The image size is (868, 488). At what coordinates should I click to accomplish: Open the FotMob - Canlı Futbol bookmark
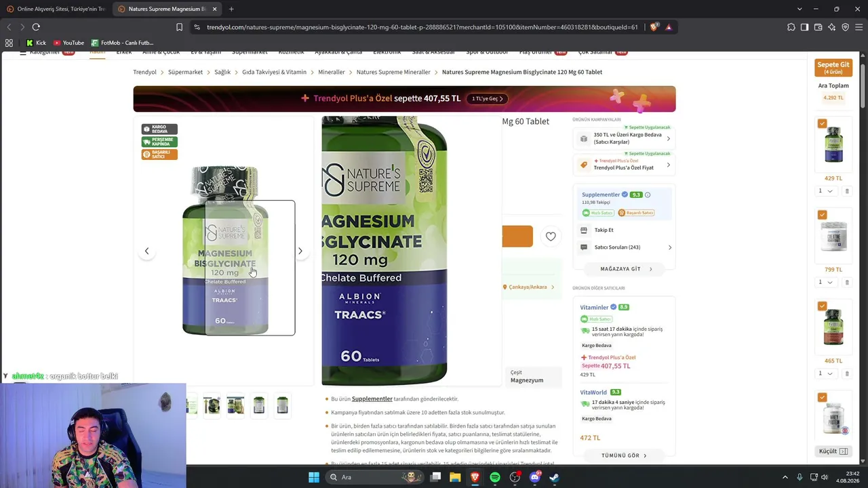pos(122,43)
